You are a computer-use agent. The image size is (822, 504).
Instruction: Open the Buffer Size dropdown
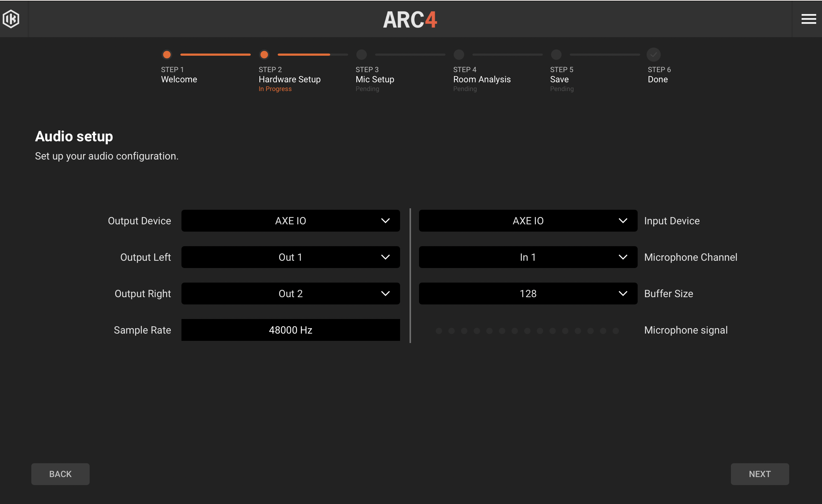[x=528, y=294]
